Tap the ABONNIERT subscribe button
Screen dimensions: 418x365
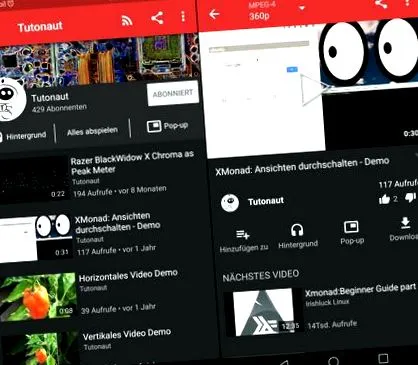click(173, 93)
